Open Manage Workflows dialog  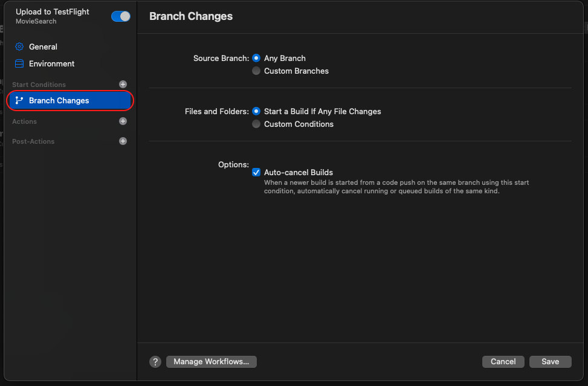pos(212,362)
